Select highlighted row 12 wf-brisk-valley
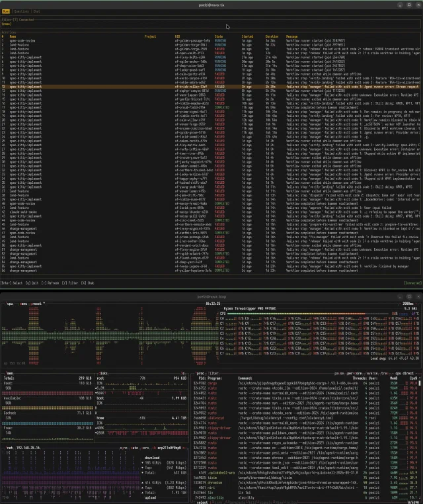Viewport: 423px width, 504px height. coord(211,87)
